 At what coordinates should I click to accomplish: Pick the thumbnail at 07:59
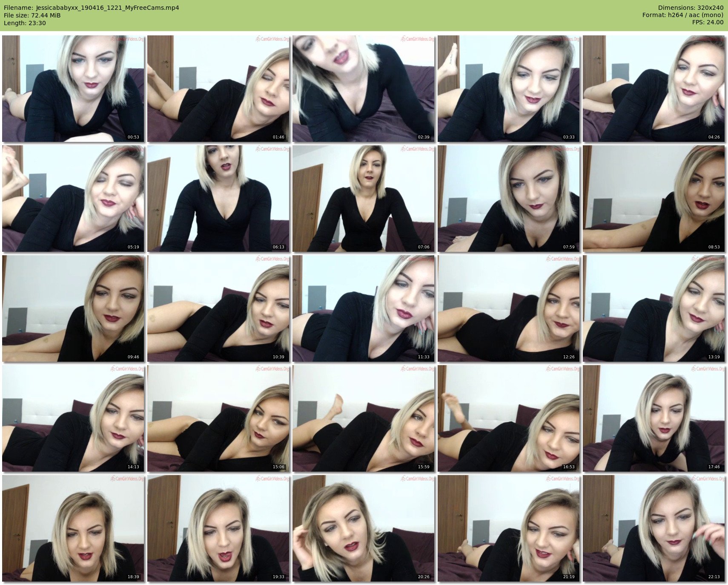pyautogui.click(x=509, y=199)
